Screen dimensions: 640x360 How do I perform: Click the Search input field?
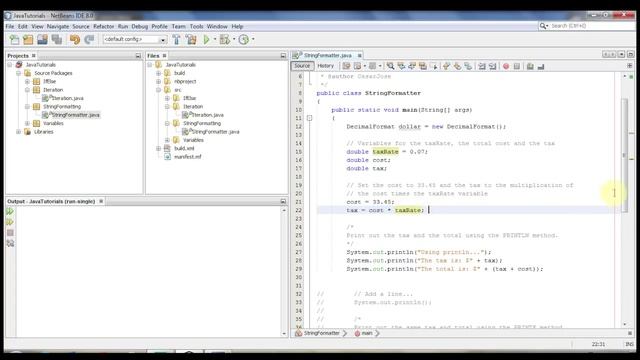(x=592, y=26)
